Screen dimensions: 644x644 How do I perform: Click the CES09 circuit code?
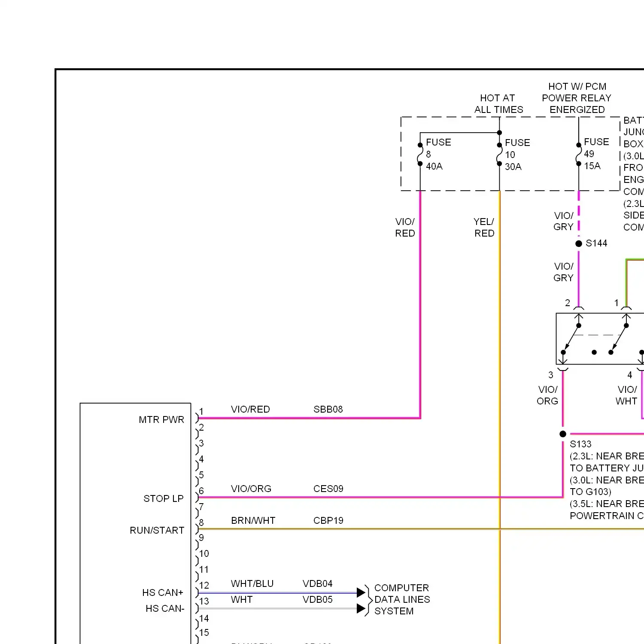coord(328,489)
